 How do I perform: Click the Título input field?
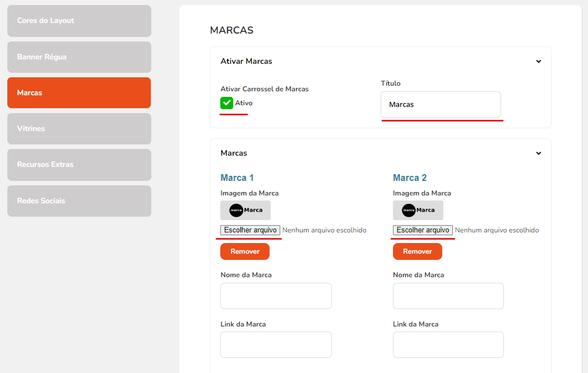(441, 105)
